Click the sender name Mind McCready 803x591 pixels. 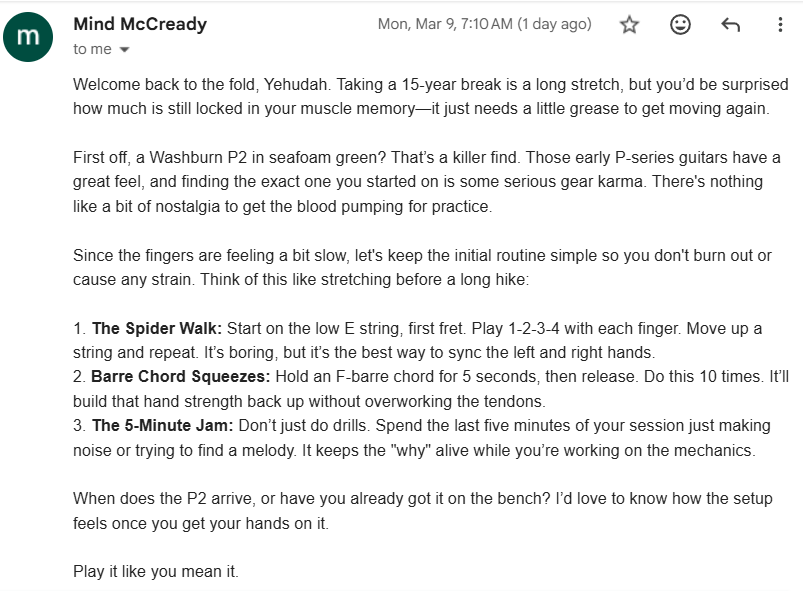(140, 24)
